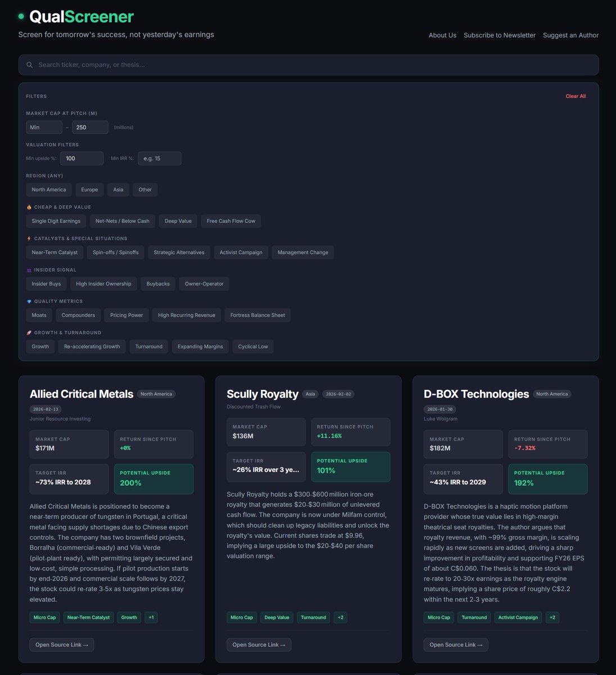Image resolution: width=616 pixels, height=675 pixels.
Task: Enable Net-Nets / Below Cash filter
Action: (x=123, y=221)
